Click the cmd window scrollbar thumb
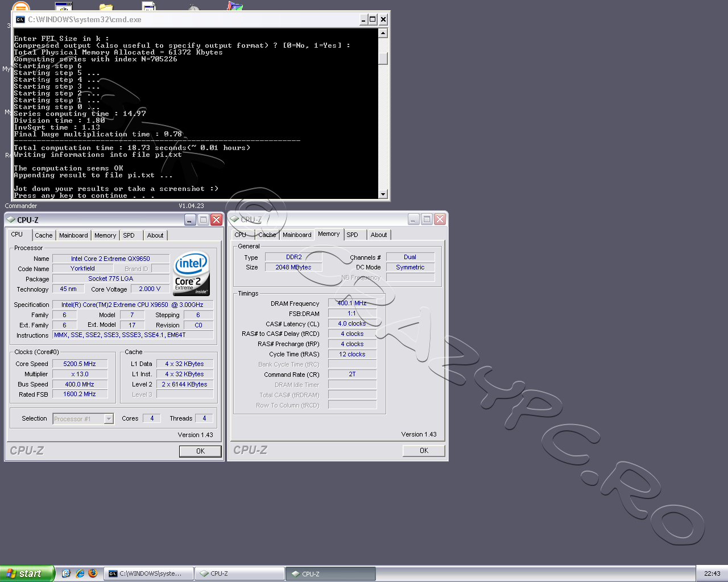 pos(383,59)
